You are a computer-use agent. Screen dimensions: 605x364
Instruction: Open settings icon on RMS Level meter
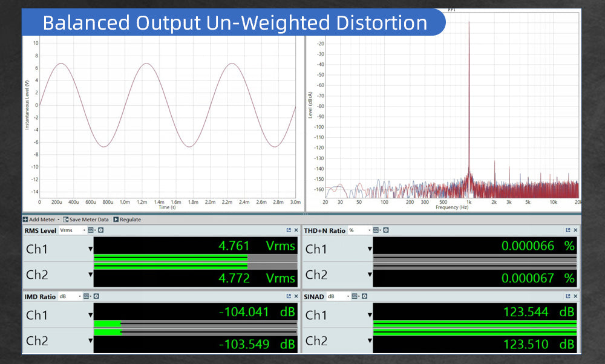tap(101, 230)
